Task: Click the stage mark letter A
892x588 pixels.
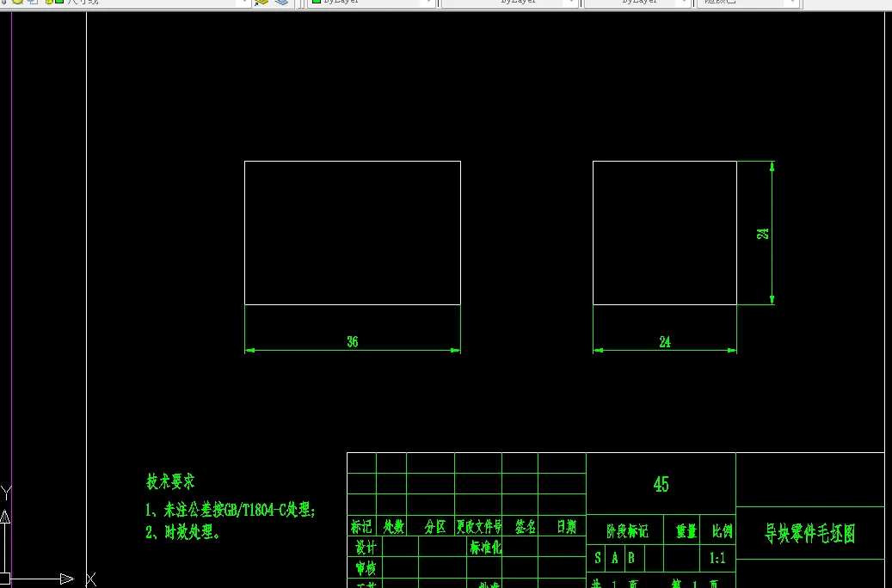Action: (x=614, y=558)
